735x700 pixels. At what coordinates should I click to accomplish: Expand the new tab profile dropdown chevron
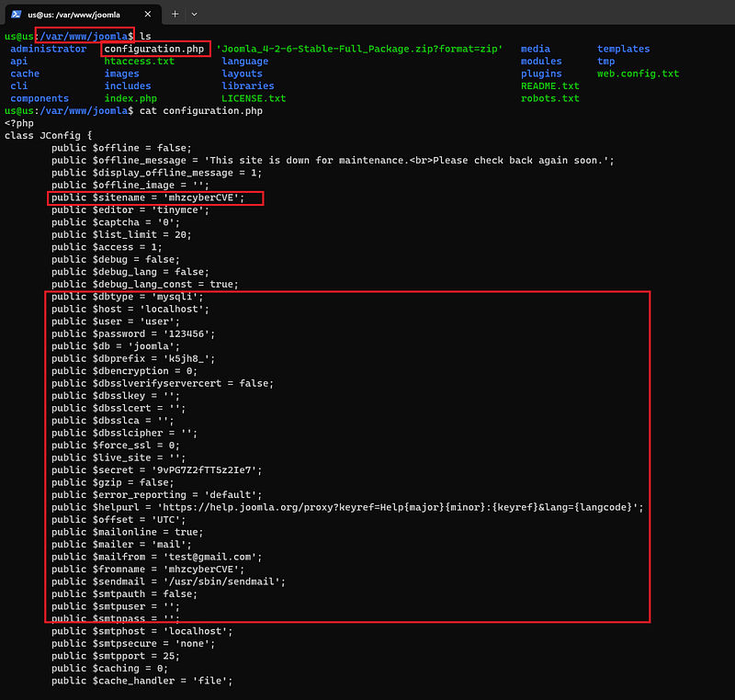coord(194,15)
